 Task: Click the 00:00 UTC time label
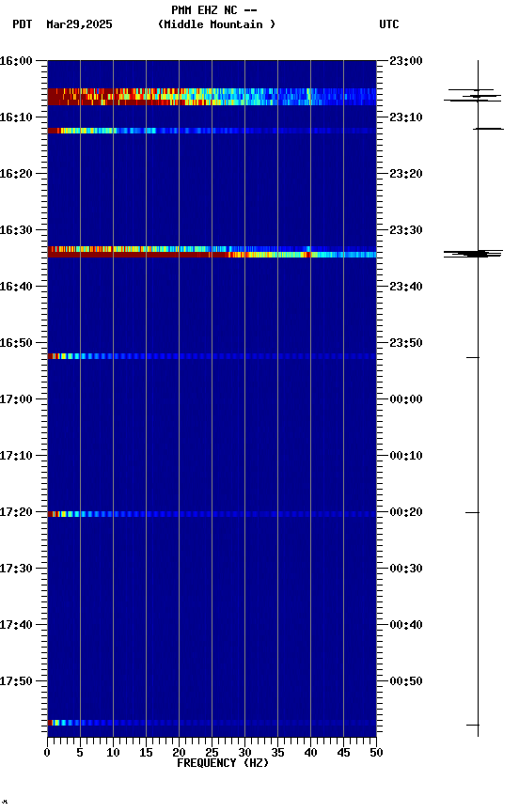click(x=406, y=399)
